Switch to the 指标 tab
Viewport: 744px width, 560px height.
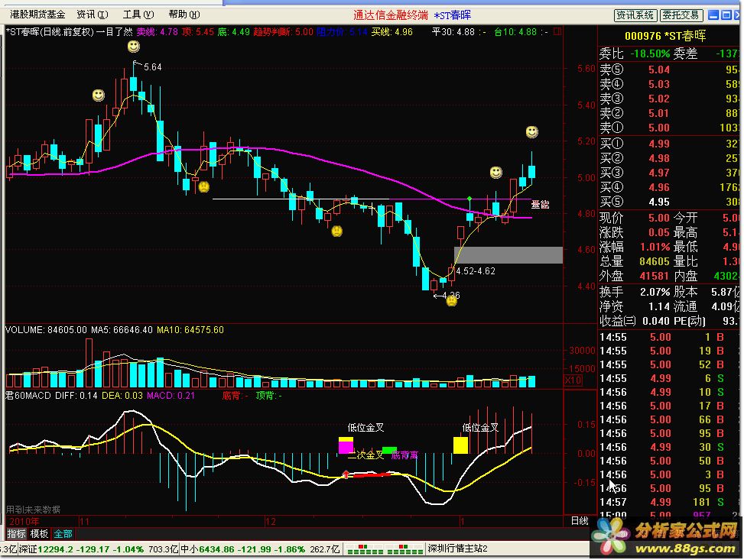pyautogui.click(x=17, y=534)
